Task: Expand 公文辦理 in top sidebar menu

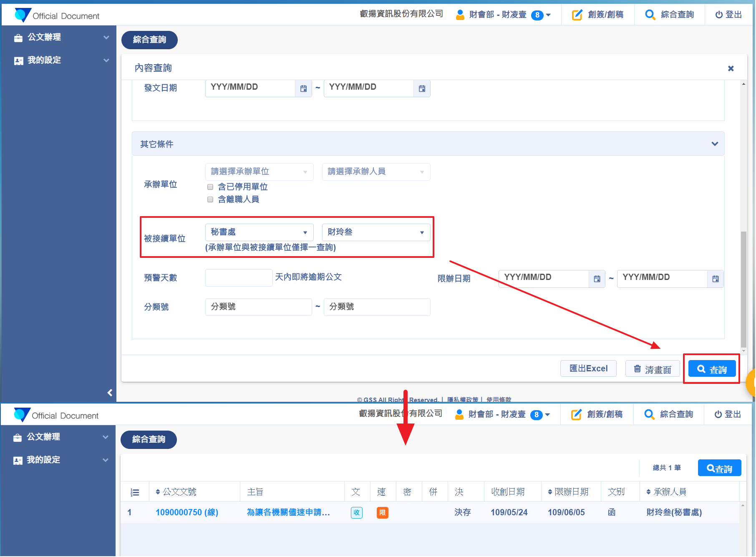Action: tap(58, 38)
